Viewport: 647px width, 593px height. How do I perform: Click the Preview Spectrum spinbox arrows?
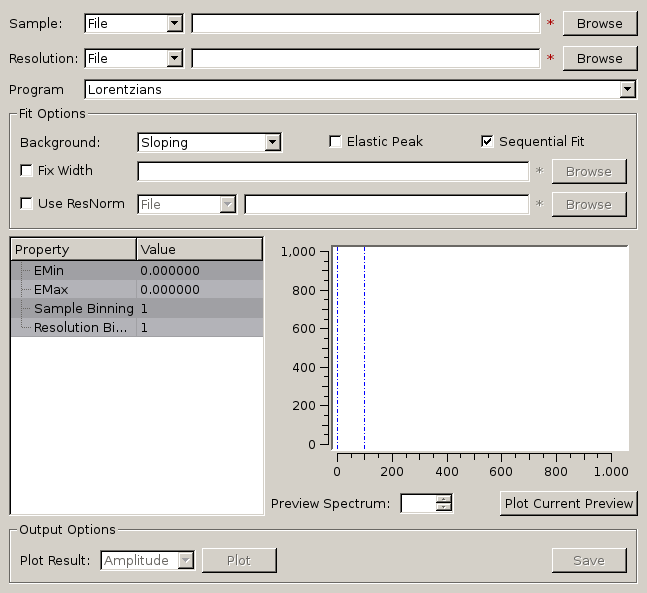click(x=445, y=503)
